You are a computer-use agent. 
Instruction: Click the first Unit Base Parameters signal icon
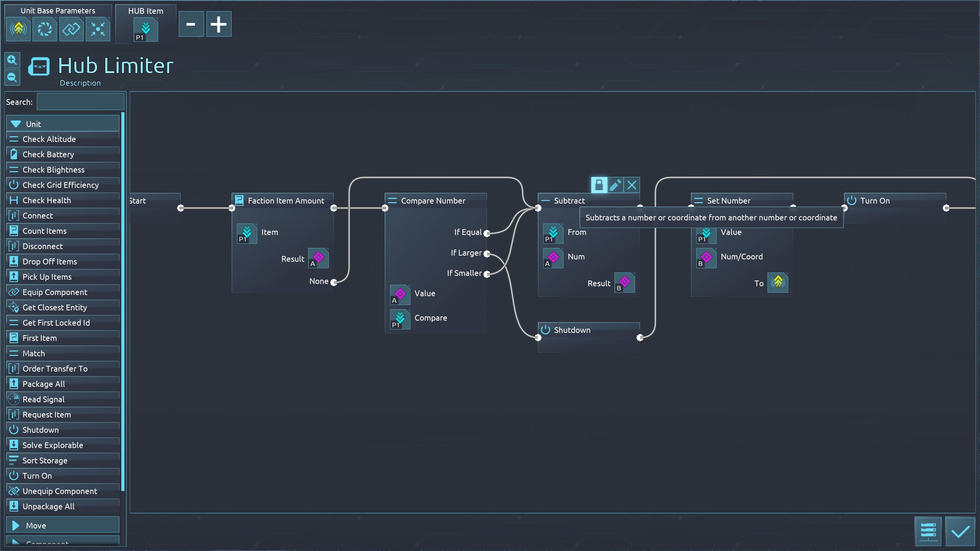[18, 29]
